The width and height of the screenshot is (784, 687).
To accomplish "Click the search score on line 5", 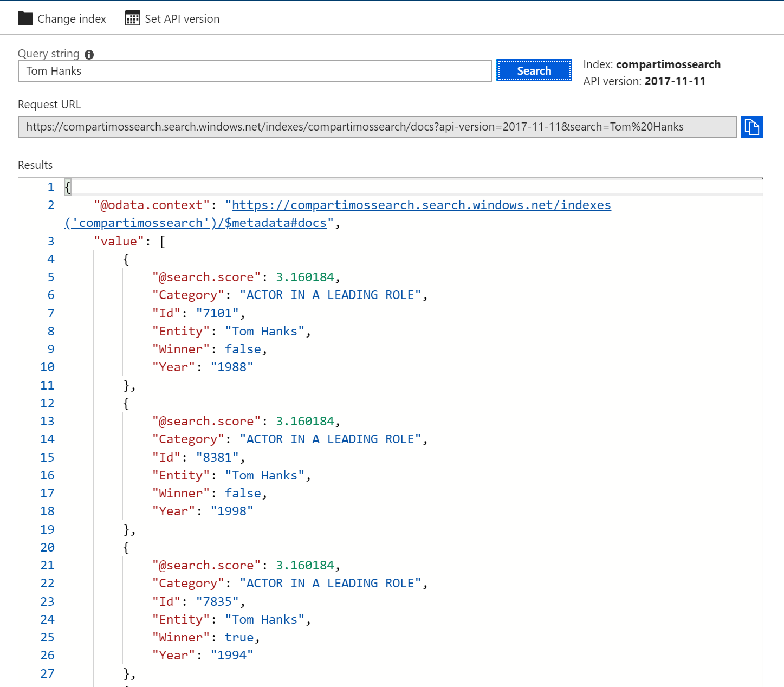I will (305, 277).
